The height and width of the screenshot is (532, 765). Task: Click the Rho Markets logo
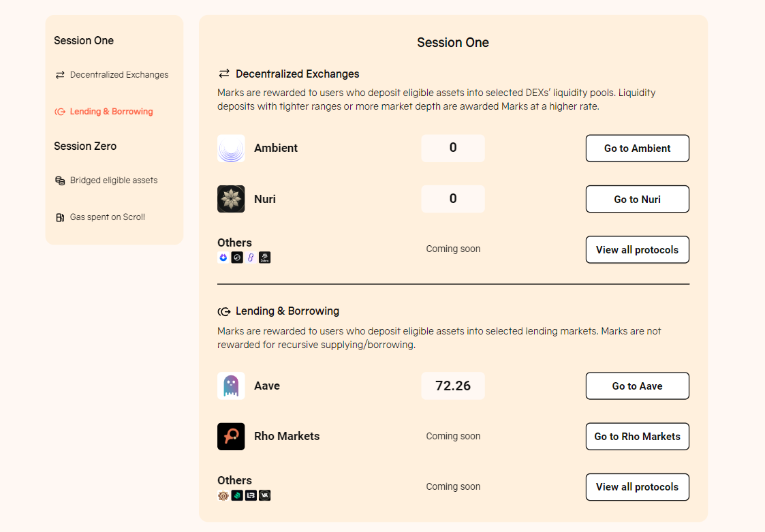tap(231, 437)
